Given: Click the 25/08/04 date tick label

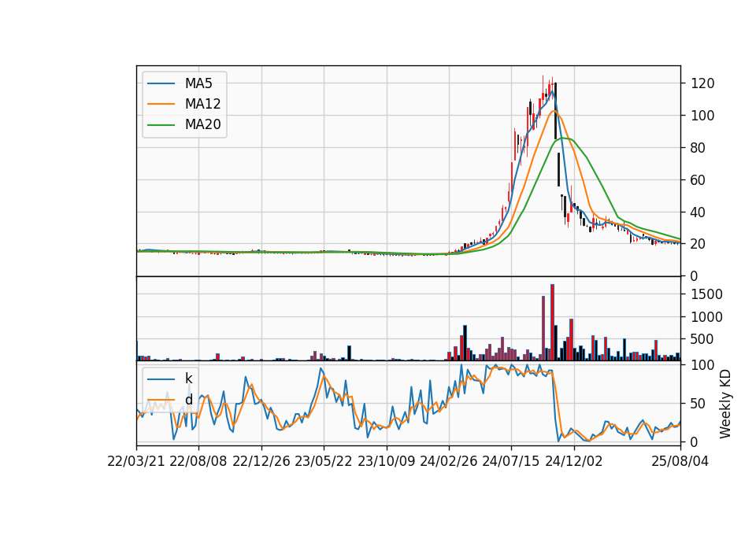Looking at the screenshot, I should (680, 461).
